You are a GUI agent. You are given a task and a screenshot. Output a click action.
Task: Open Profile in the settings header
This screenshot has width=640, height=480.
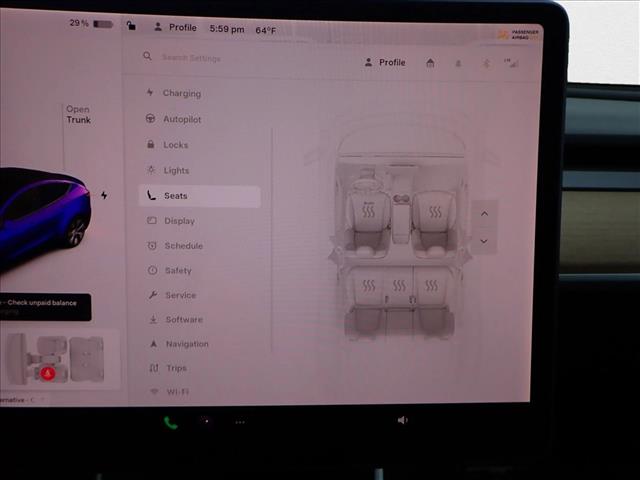click(x=385, y=62)
